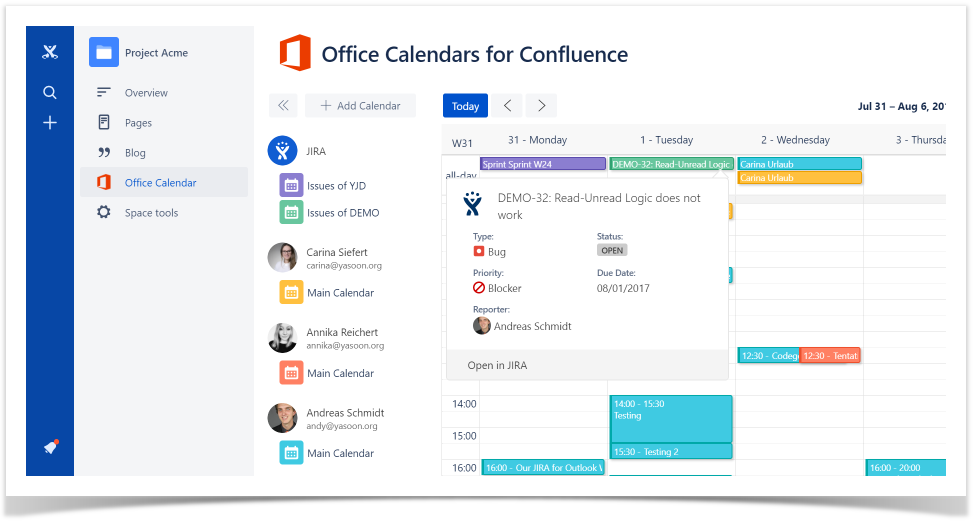Toggle Annika Reichert's orange Main Calendar icon
The image size is (980, 525).
pyautogui.click(x=291, y=373)
